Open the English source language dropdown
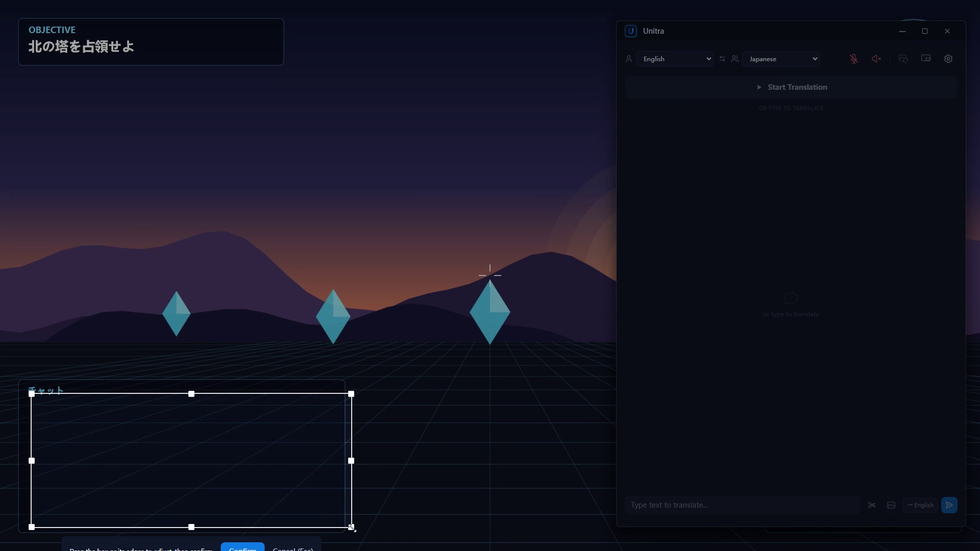The image size is (980, 551). (x=675, y=59)
